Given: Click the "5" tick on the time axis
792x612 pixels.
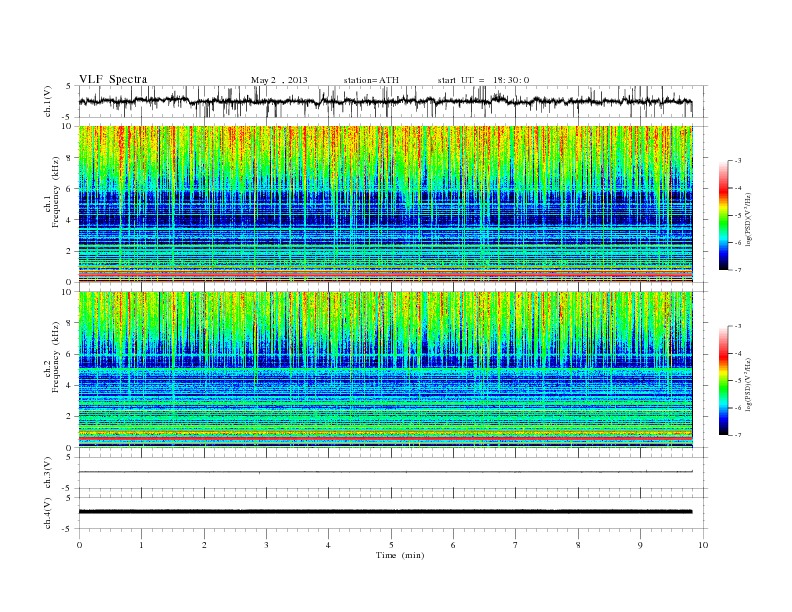Looking at the screenshot, I should pyautogui.click(x=391, y=545).
